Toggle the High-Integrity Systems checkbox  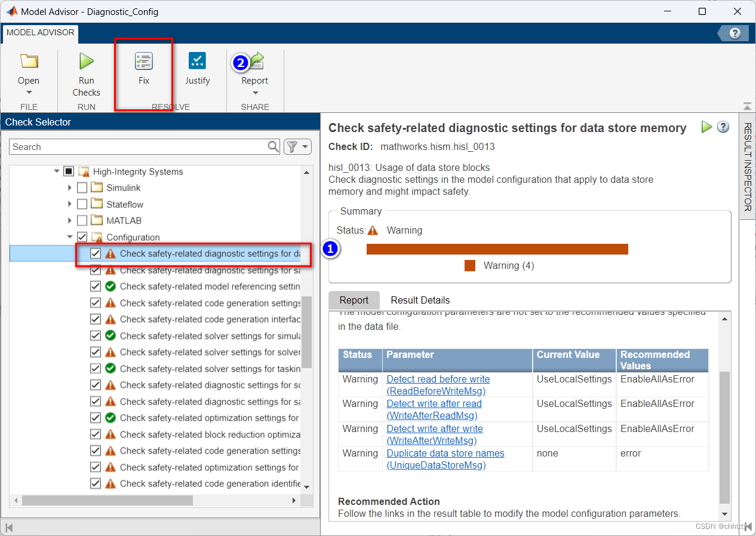coord(69,171)
